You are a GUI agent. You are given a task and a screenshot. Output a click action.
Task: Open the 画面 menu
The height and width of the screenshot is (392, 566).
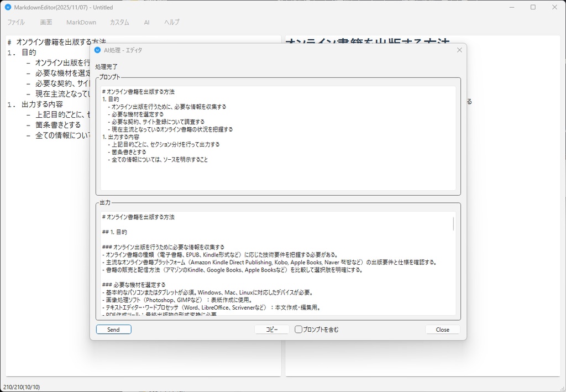pos(46,22)
